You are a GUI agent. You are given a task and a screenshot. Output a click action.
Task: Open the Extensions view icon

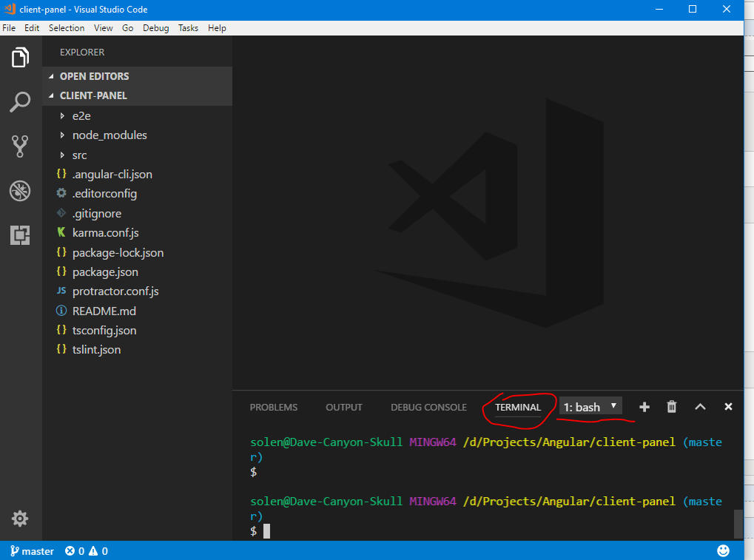(20, 235)
